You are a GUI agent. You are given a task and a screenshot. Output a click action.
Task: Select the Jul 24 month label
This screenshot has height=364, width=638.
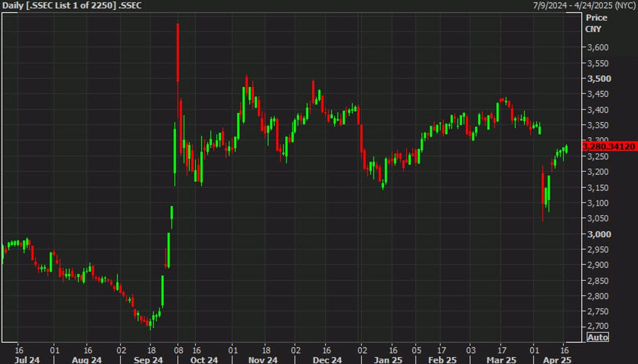click(27, 360)
